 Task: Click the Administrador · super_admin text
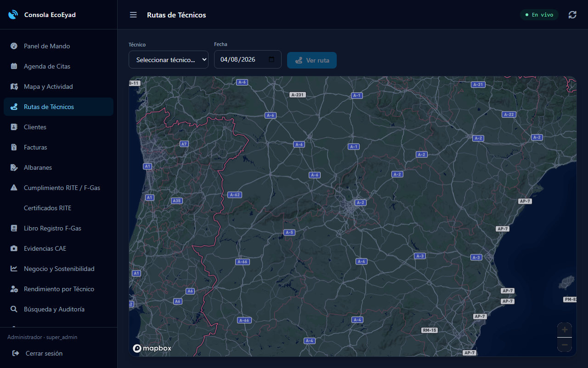tap(42, 337)
